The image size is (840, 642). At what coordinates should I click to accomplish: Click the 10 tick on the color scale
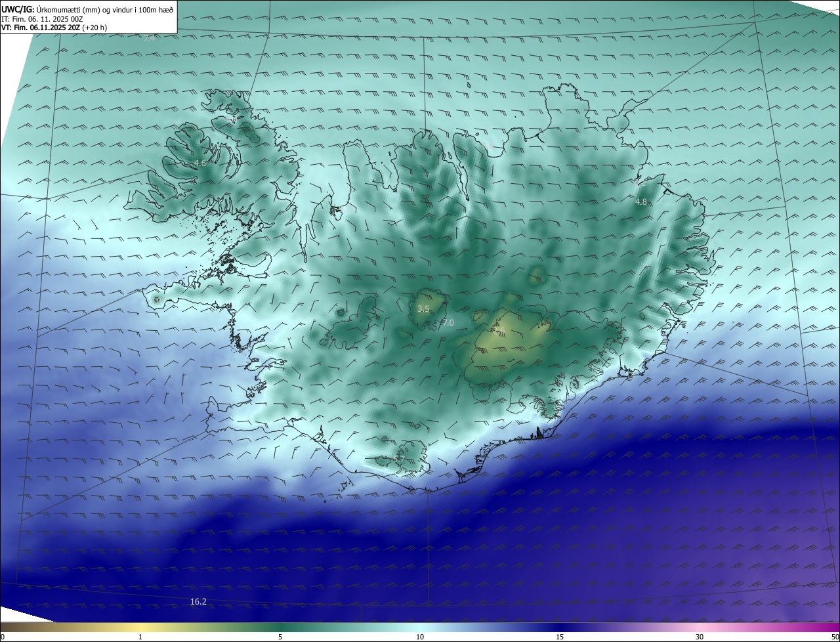[420, 637]
